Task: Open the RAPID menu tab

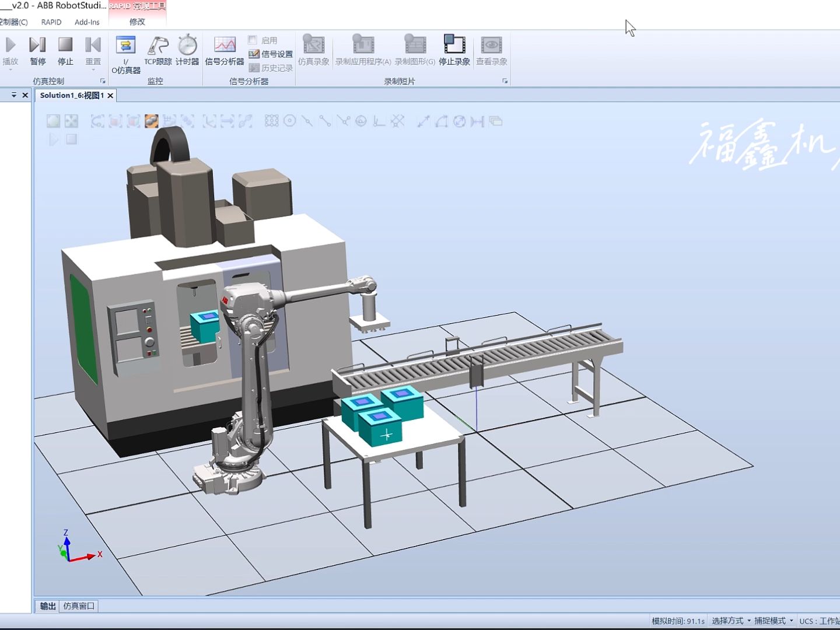Action: click(51, 22)
